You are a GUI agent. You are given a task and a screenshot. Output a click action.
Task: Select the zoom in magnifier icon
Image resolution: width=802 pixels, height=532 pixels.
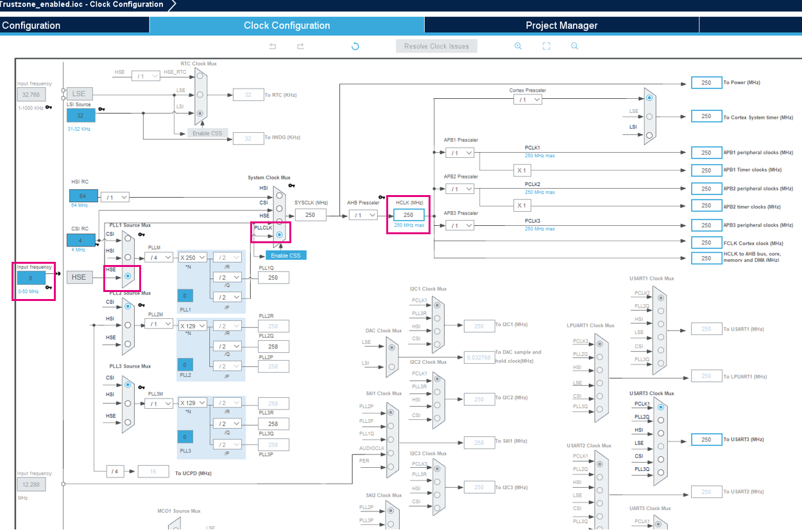pyautogui.click(x=518, y=46)
